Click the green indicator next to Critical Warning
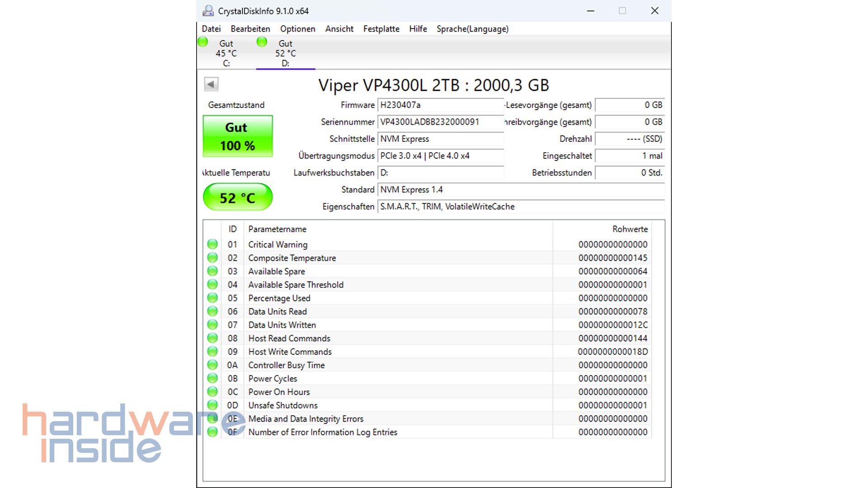868x488 pixels. [x=212, y=244]
